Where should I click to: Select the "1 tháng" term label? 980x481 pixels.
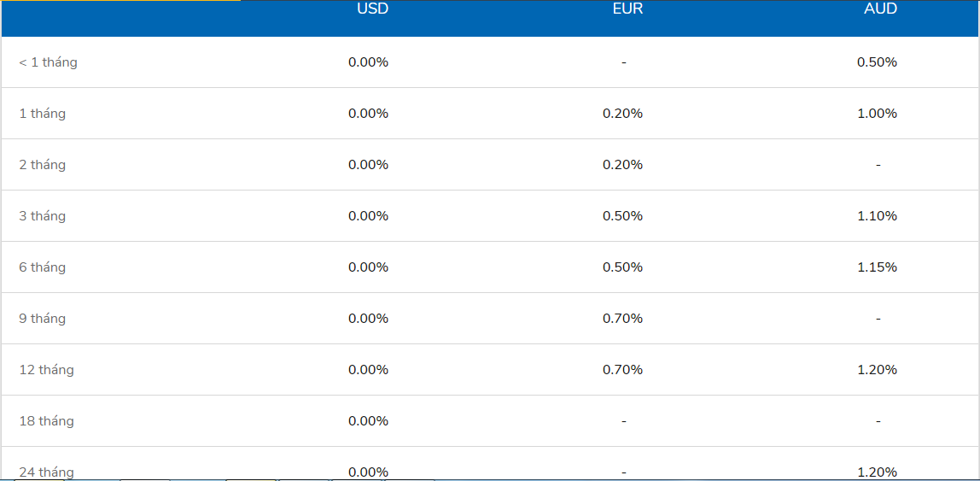click(x=42, y=114)
